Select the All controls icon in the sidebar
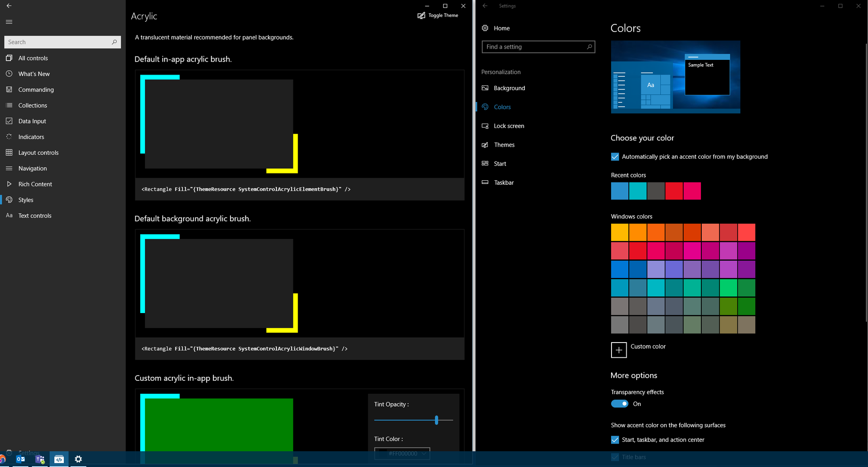868x467 pixels. pos(9,58)
